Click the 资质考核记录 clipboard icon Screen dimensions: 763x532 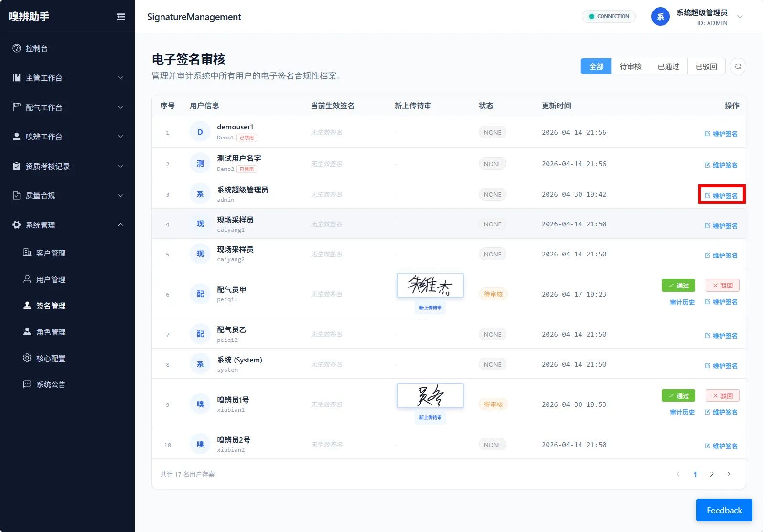click(x=17, y=166)
